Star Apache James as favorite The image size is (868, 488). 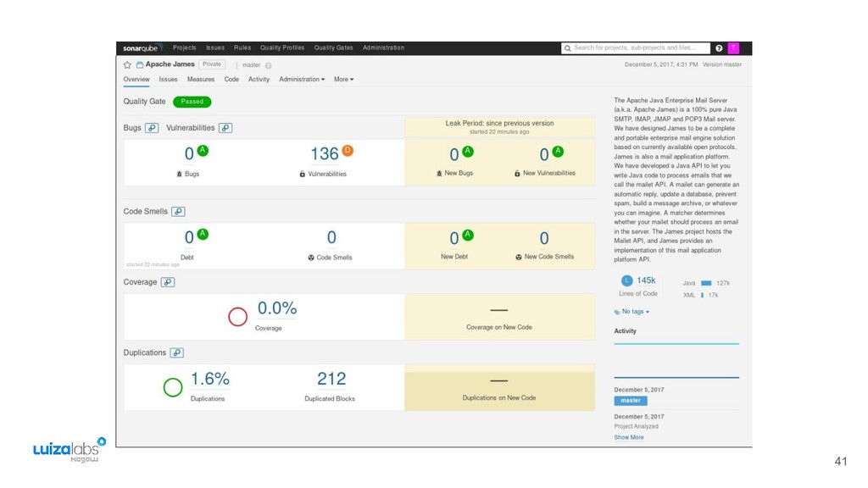[127, 64]
